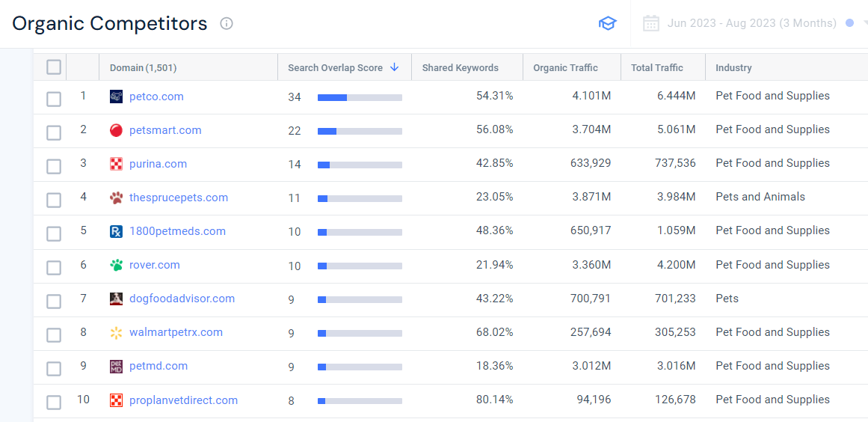Click the 1800petmeds.com Rx favicon
Screen dimensions: 868x422
click(116, 231)
